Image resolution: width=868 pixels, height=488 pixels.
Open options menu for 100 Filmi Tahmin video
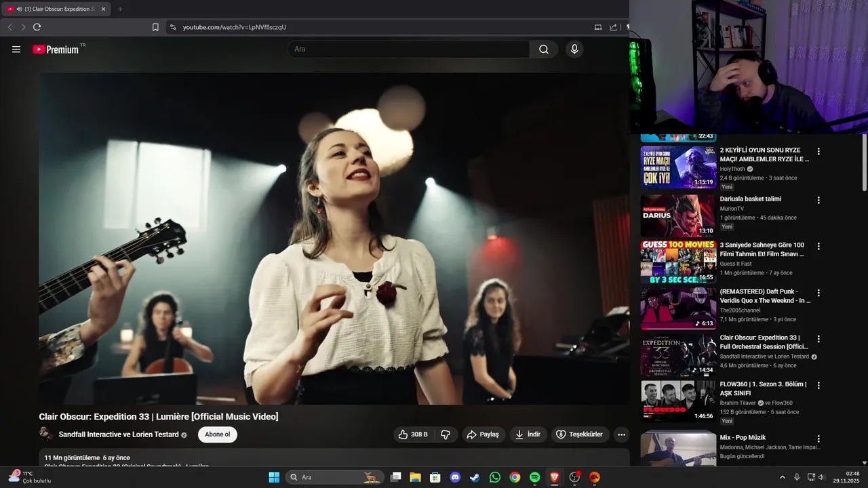pos(818,247)
